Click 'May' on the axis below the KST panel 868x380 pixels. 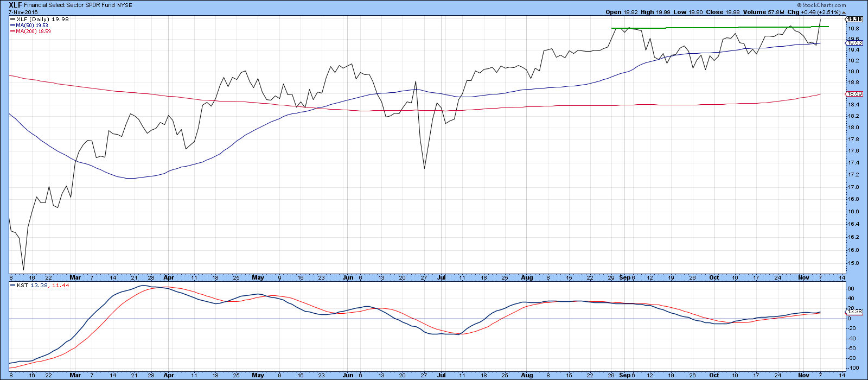coord(258,375)
